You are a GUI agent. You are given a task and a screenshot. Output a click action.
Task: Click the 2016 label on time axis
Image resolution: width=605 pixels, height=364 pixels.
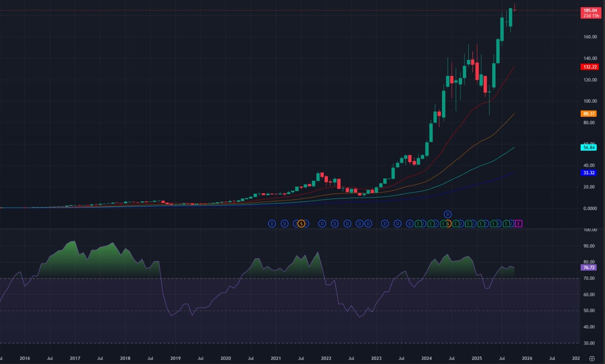[x=25, y=358]
